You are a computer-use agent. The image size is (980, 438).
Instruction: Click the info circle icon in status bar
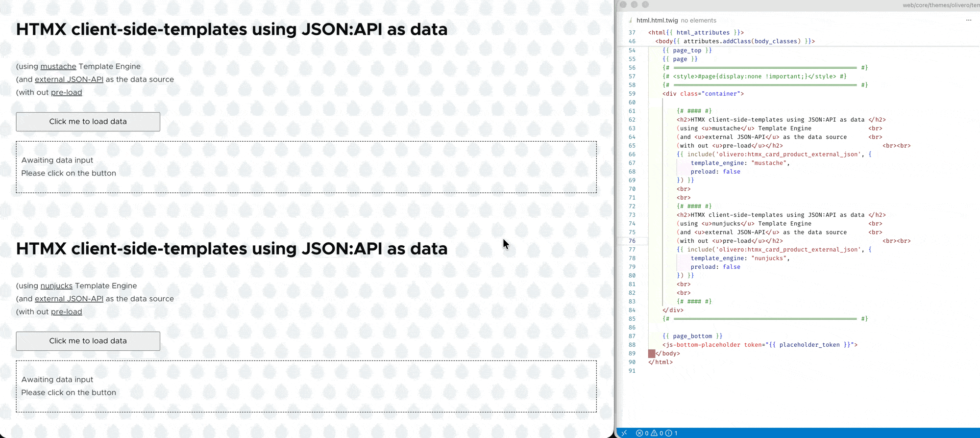(669, 433)
